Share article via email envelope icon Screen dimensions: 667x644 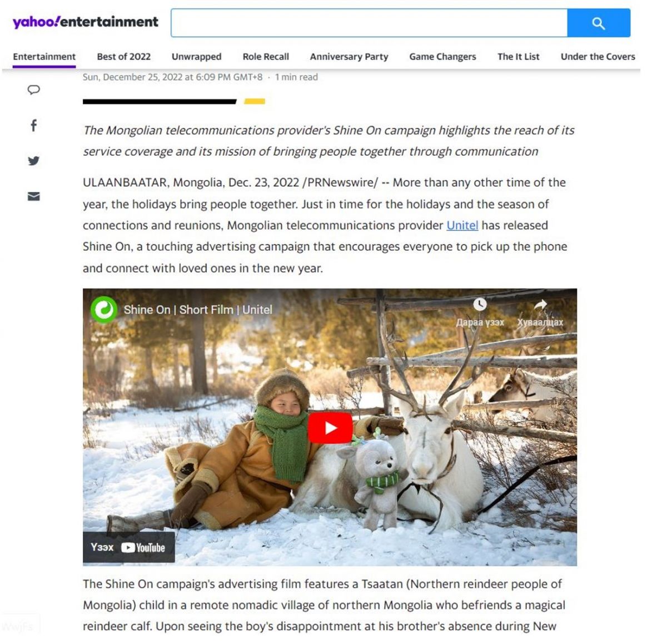pyautogui.click(x=34, y=196)
